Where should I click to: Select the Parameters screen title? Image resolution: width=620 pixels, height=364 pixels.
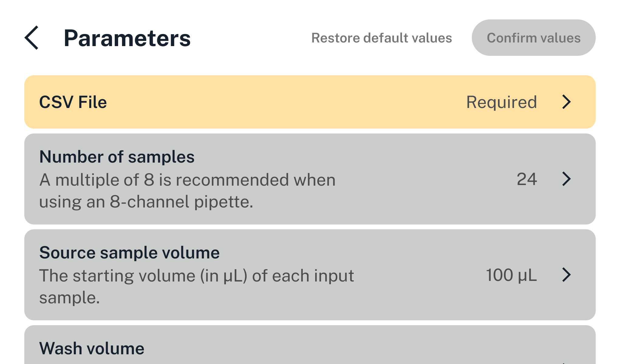click(x=128, y=37)
